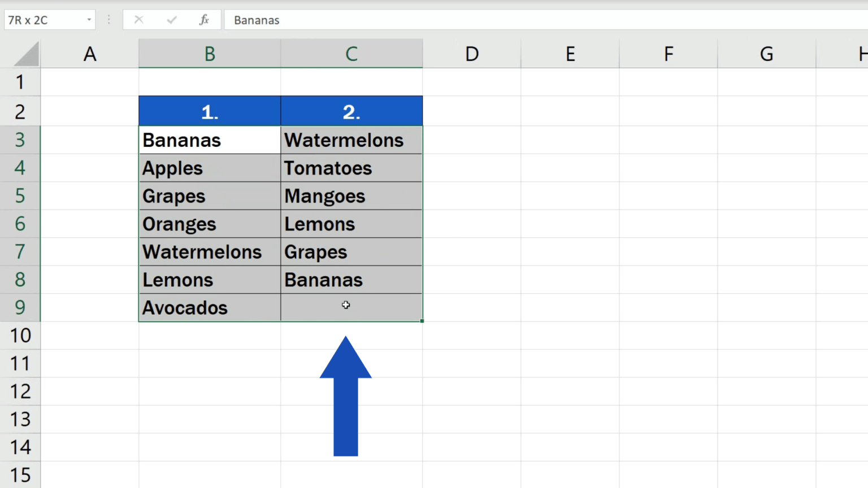Image resolution: width=868 pixels, height=488 pixels.
Task: Click the empty cell below Bananas in column C
Action: (x=351, y=307)
